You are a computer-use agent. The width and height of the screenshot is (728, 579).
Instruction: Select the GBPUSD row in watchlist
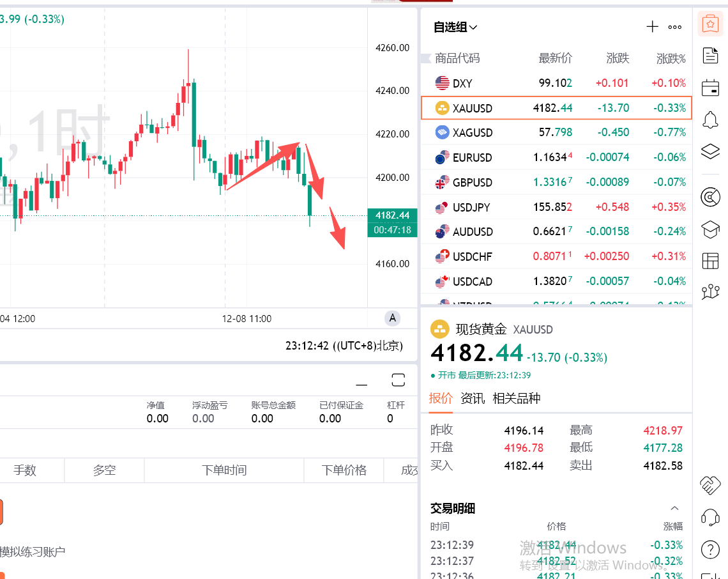[556, 182]
